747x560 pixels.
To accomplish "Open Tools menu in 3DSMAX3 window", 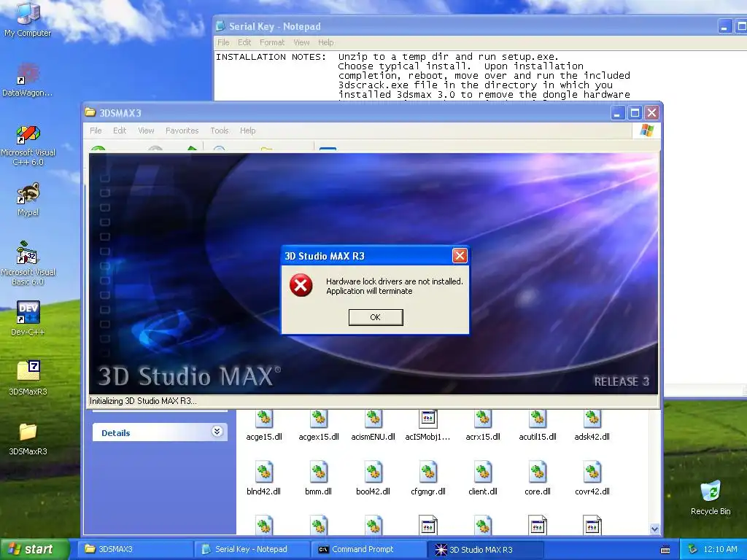I will [220, 131].
